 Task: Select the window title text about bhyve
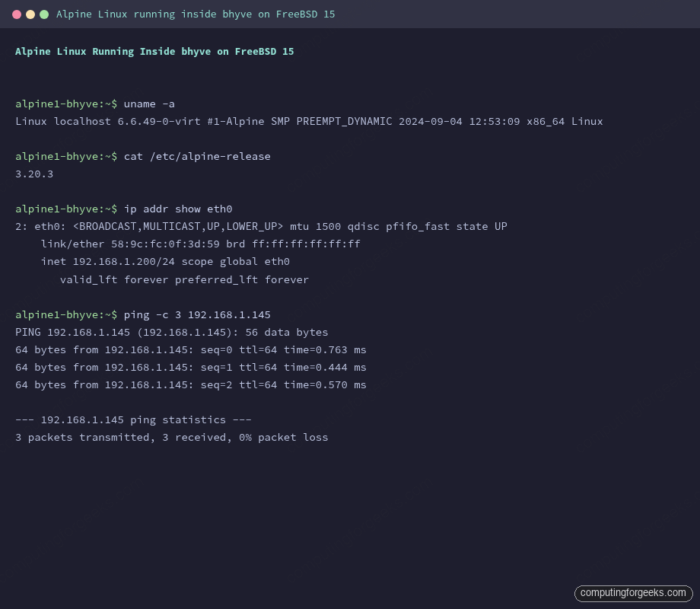pyautogui.click(x=196, y=14)
